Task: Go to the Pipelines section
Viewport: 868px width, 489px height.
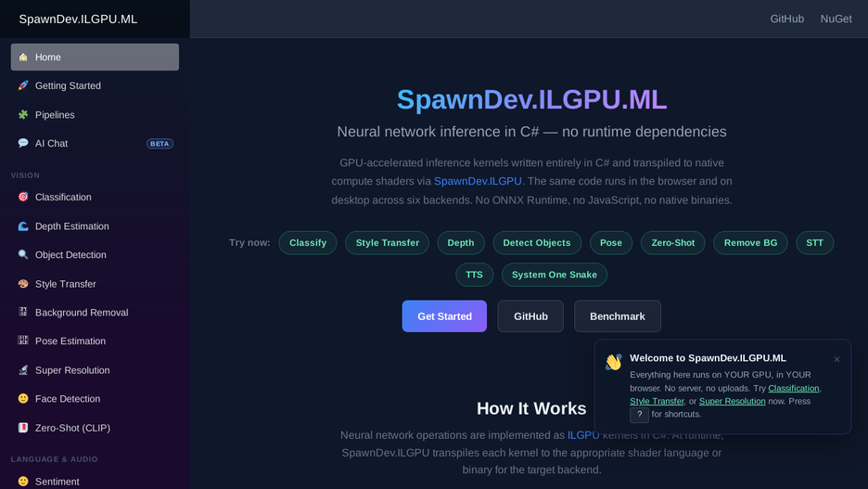Action: (x=95, y=115)
